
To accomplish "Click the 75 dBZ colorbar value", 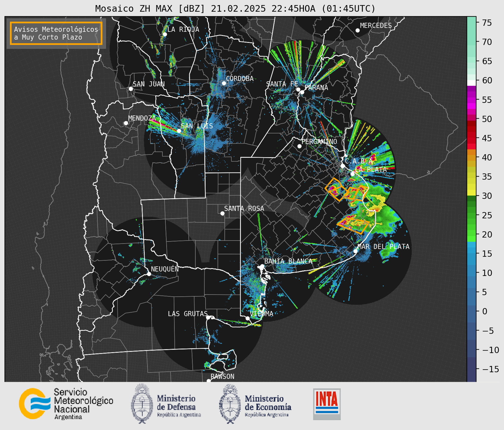I will [486, 23].
